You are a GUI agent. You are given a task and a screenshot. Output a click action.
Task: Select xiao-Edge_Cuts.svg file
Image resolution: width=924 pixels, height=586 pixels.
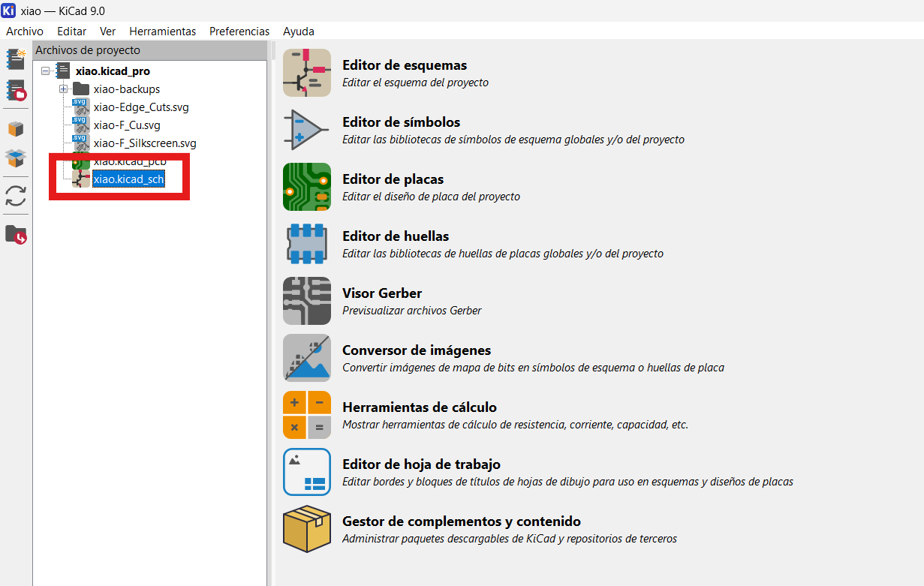141,107
